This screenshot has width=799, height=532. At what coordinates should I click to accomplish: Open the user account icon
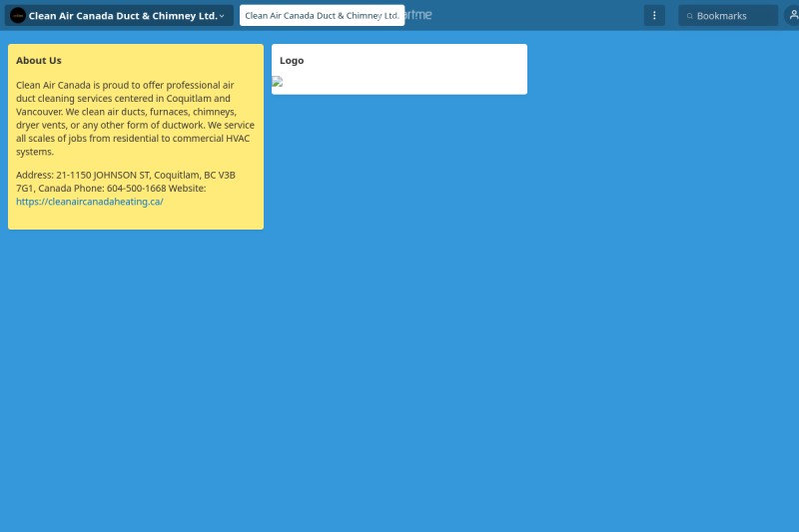pyautogui.click(x=793, y=16)
